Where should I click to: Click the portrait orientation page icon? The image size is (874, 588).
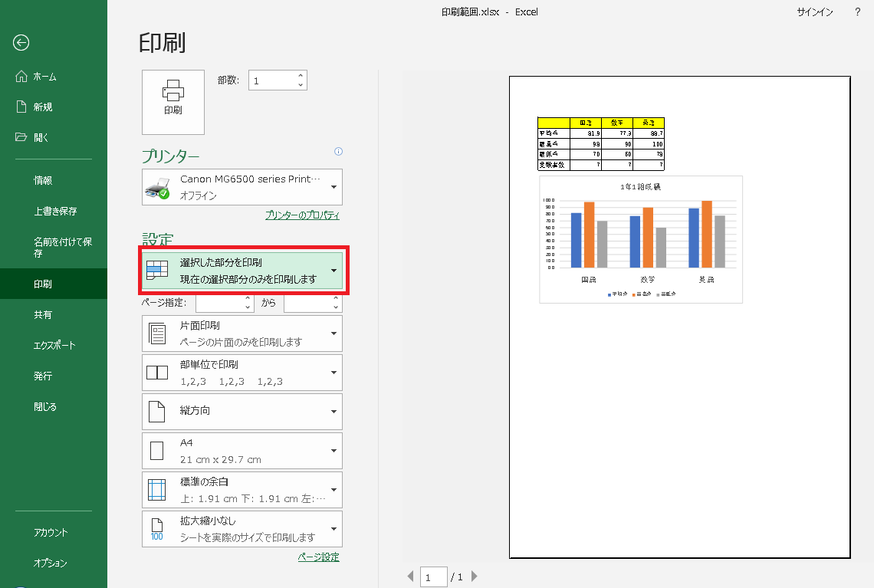pyautogui.click(x=157, y=412)
